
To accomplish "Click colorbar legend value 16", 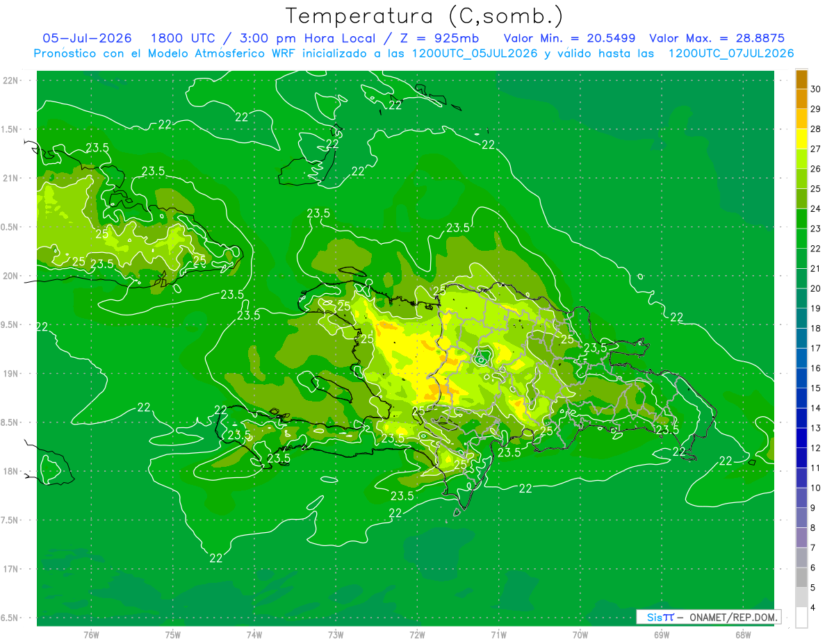I will (815, 368).
